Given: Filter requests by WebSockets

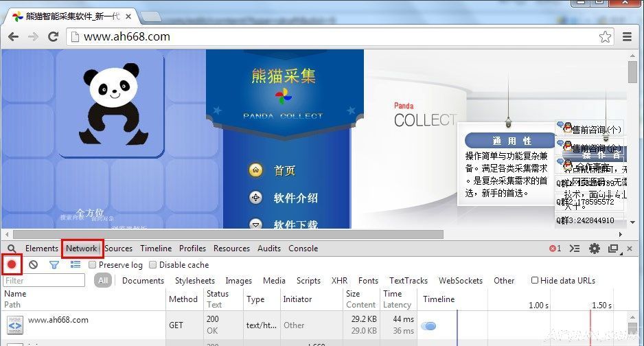Looking at the screenshot, I should coord(461,281).
